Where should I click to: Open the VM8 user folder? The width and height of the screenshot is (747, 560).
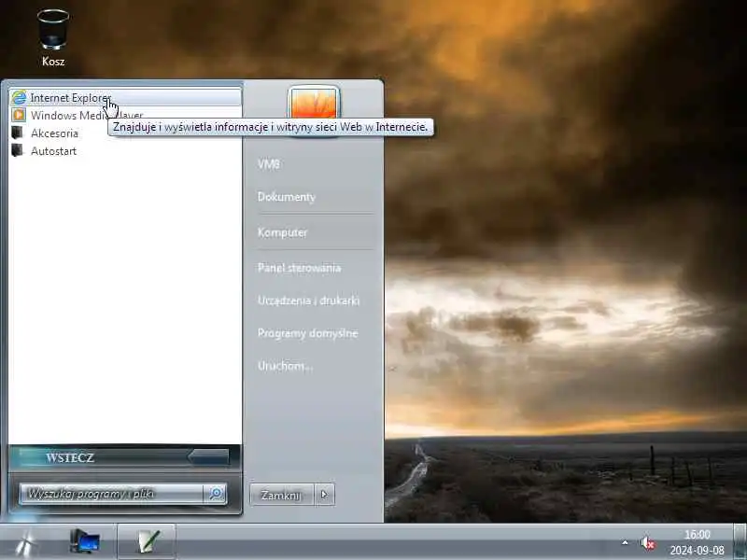coord(269,164)
